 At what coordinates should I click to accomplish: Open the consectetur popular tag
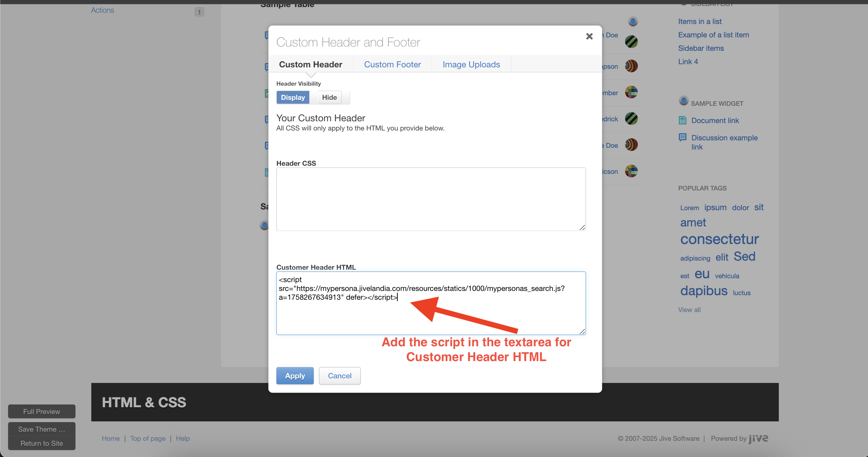click(x=719, y=239)
